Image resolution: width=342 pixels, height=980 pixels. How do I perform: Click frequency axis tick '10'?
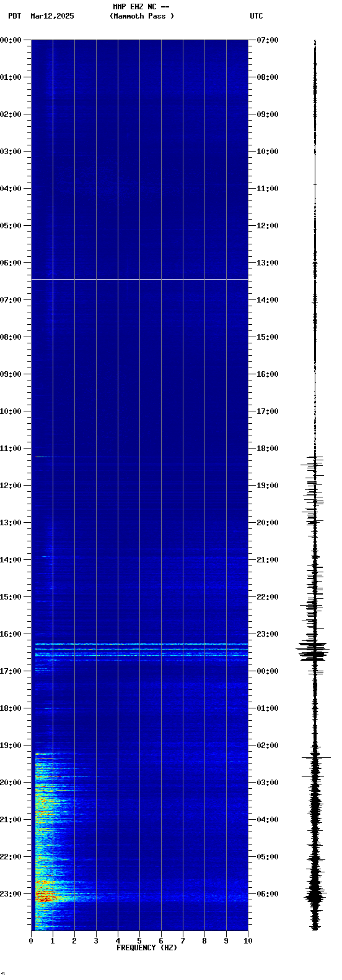point(248,941)
